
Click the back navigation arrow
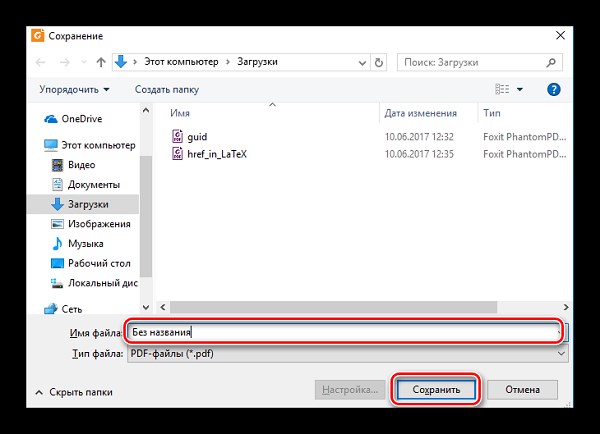click(40, 62)
